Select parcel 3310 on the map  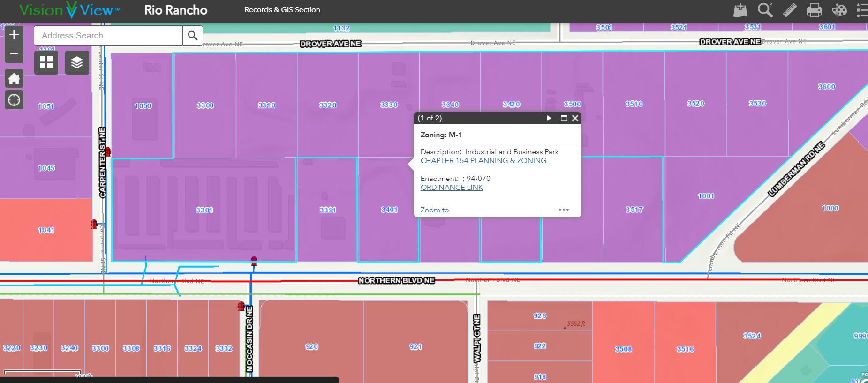point(266,105)
